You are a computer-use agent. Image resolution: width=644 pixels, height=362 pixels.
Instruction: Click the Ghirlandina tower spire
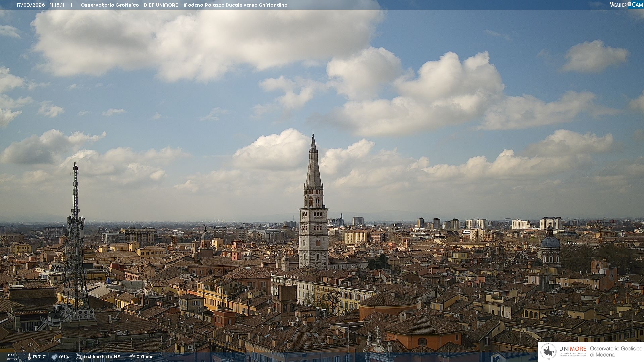[313, 168]
